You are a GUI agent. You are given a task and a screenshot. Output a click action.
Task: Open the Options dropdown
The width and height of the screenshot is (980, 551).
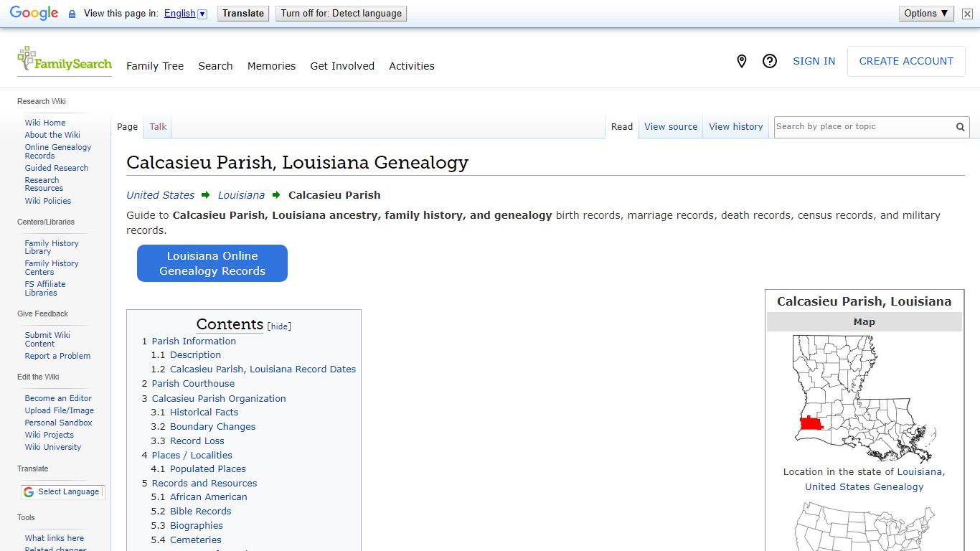pyautogui.click(x=926, y=14)
